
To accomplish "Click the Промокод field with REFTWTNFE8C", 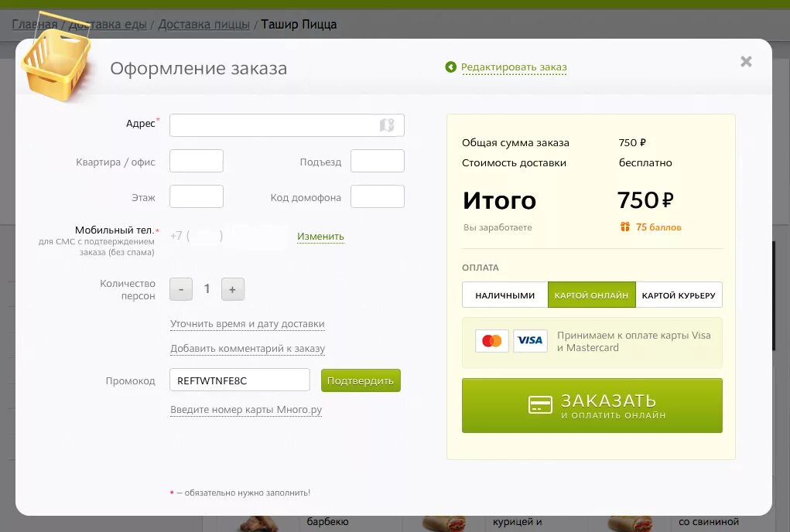I will tap(240, 380).
